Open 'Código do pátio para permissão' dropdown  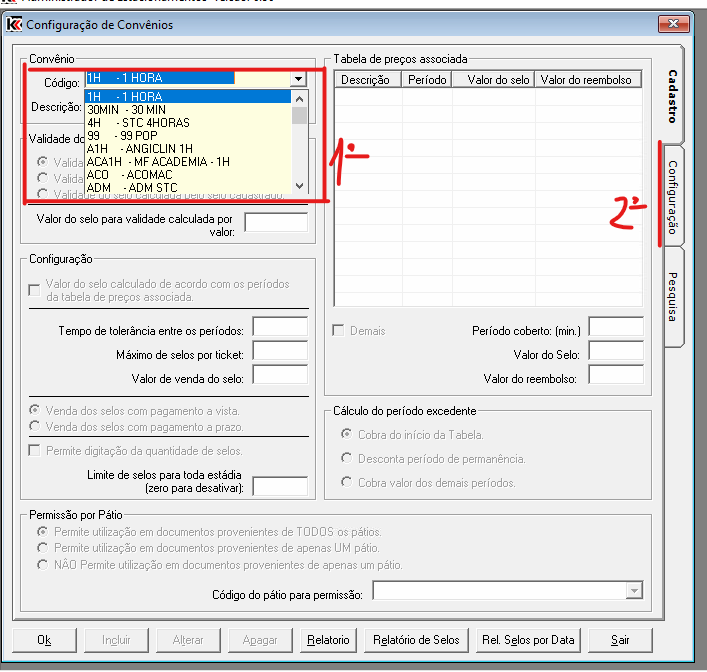633,592
